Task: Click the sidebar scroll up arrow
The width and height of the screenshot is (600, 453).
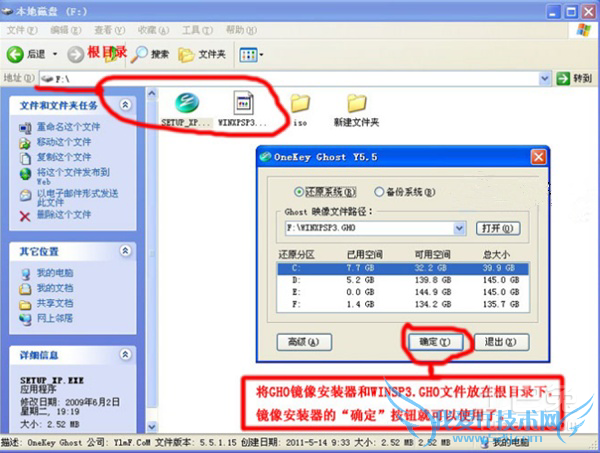Action: tap(152, 93)
